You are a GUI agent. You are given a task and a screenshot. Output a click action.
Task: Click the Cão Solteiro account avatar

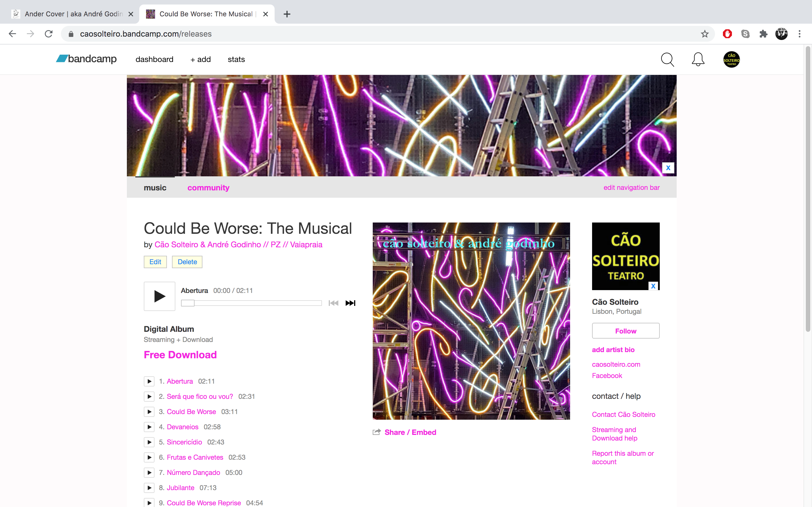click(x=731, y=60)
